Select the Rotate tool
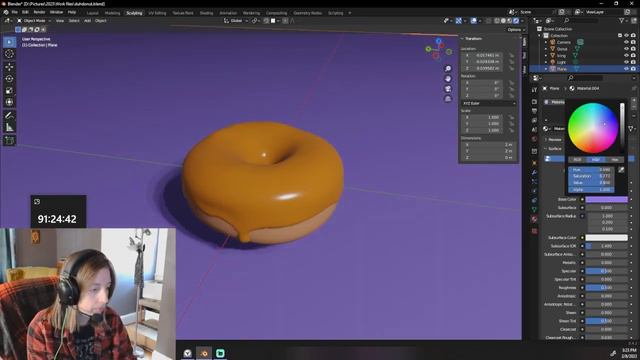The width and height of the screenshot is (640, 360). (9, 78)
